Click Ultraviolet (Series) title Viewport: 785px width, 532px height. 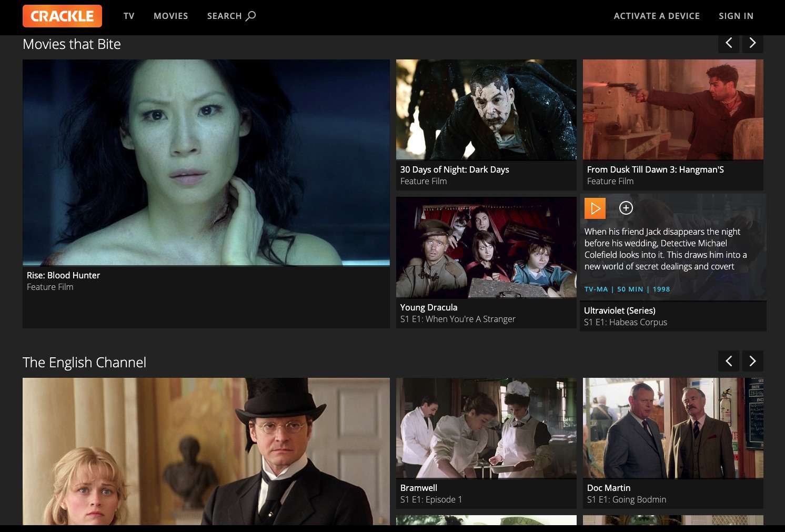pyautogui.click(x=620, y=310)
